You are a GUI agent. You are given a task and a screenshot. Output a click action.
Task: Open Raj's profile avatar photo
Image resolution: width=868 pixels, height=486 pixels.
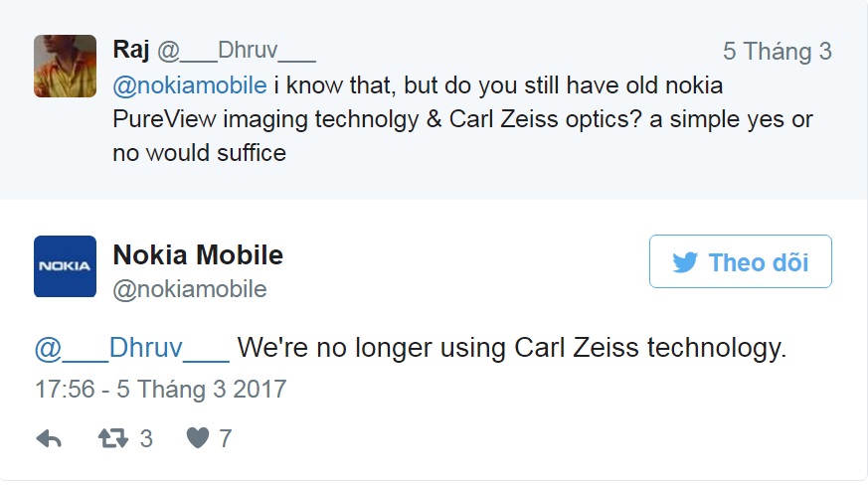[x=65, y=66]
